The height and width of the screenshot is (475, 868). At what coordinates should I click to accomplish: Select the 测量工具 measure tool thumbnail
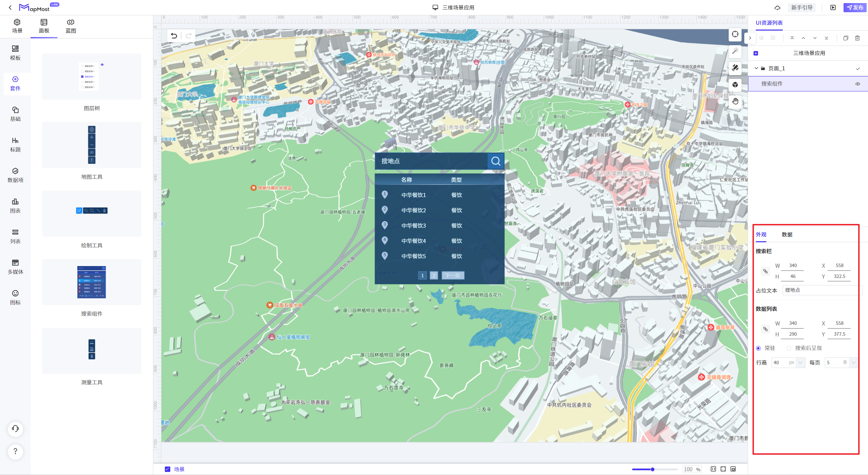92,351
